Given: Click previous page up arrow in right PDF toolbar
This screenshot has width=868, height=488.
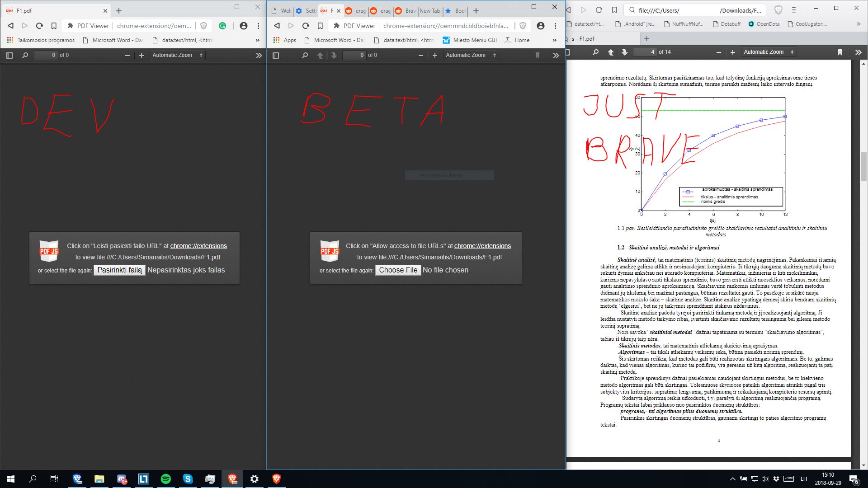Looking at the screenshot, I should point(611,52).
